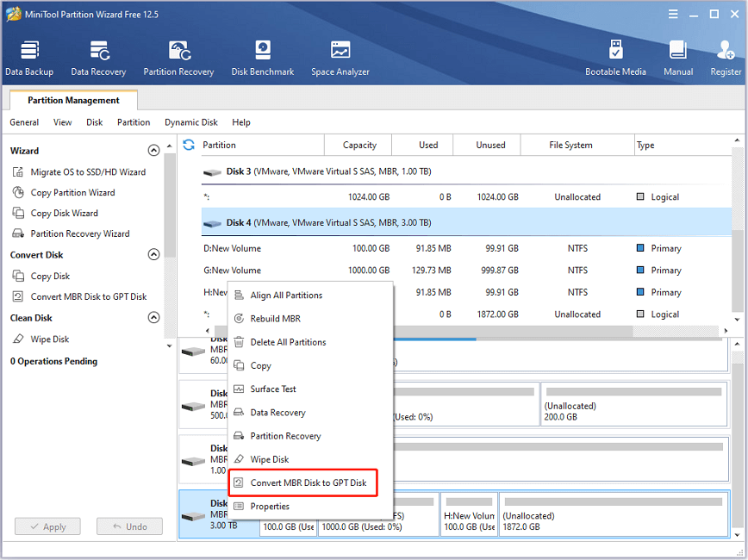
Task: Choose Data Recovery in context menu
Action: (x=310, y=413)
